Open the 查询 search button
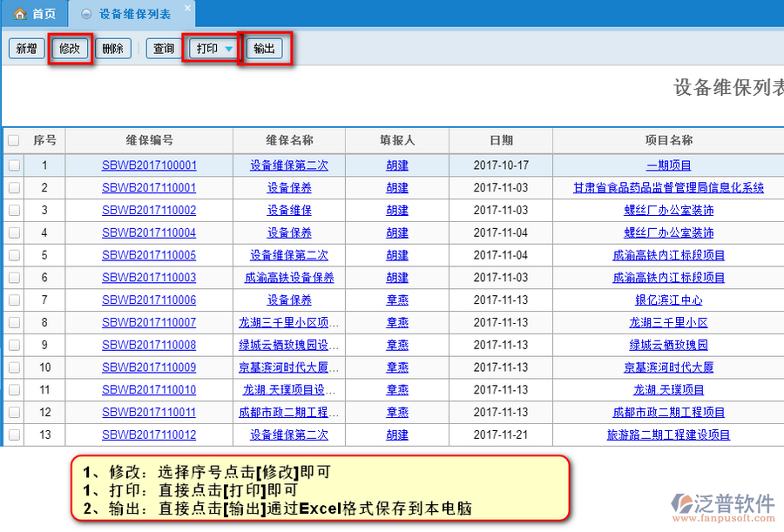Image resolution: width=784 pixels, height=532 pixels. [163, 49]
